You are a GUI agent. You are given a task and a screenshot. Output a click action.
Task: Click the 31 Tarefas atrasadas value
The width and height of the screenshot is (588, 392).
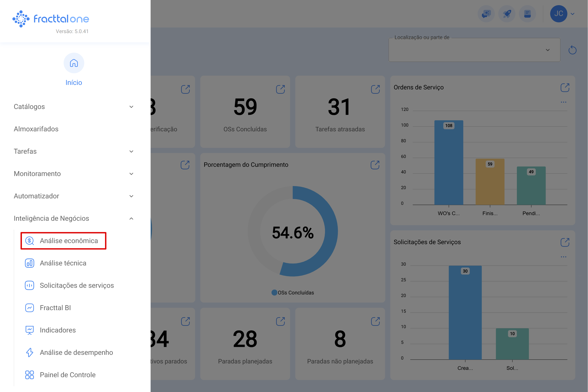pyautogui.click(x=339, y=107)
